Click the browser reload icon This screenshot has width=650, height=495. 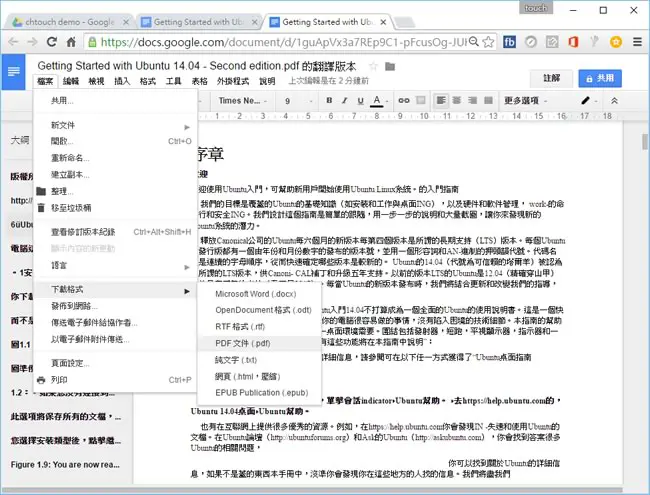[x=52, y=42]
